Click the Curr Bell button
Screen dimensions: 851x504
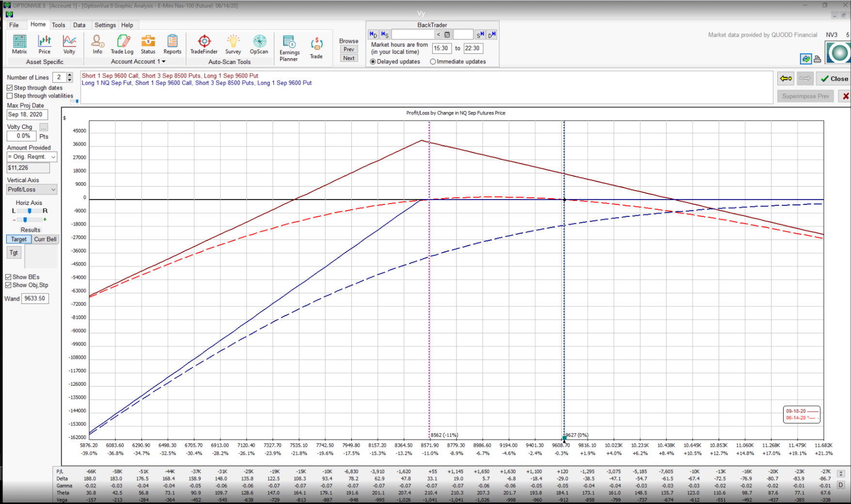click(45, 239)
